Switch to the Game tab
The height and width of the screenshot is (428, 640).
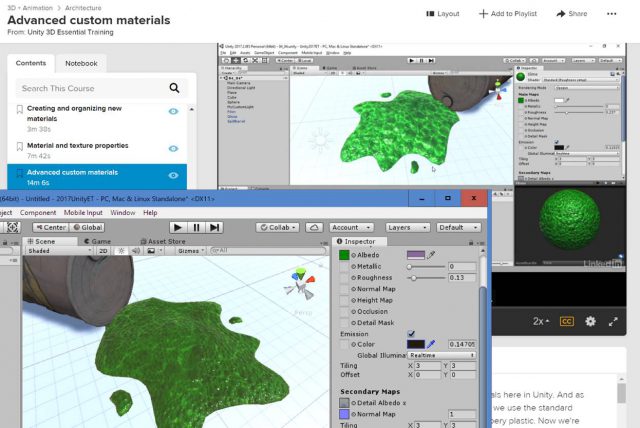pyautogui.click(x=98, y=242)
